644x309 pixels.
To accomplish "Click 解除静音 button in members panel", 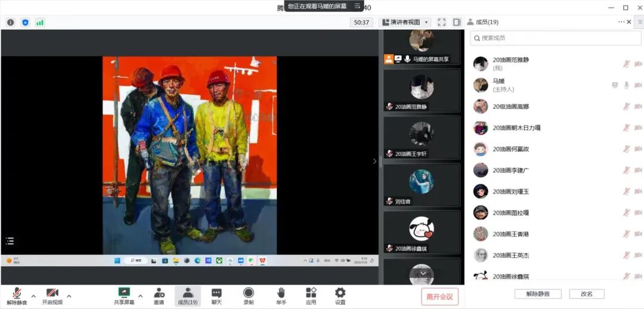I will [538, 294].
